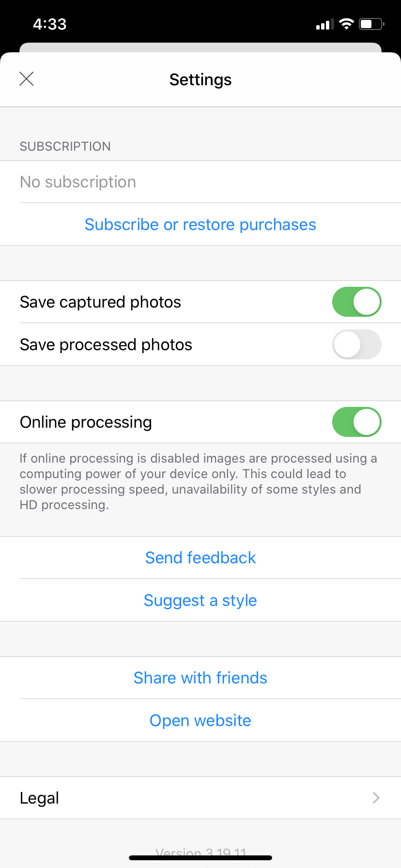The image size is (401, 868).
Task: Tap the Wi-Fi status icon
Action: click(x=346, y=24)
